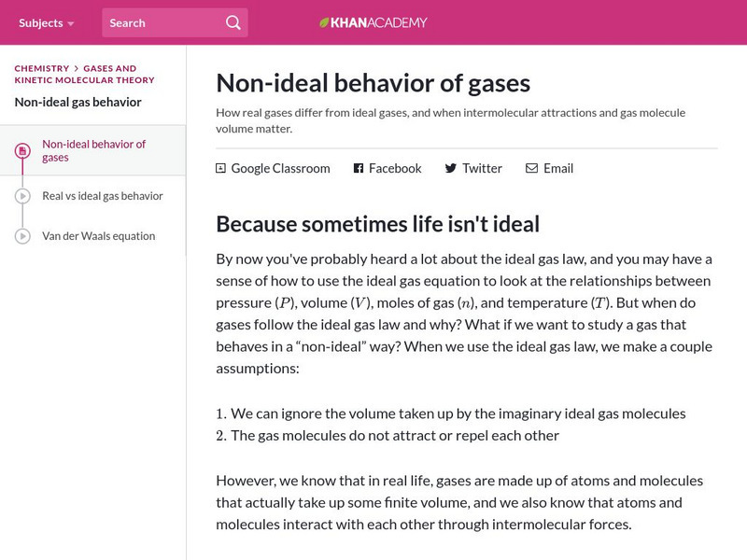Open the Chemistry breadcrumb link
Viewport: 747px width, 560px height.
tap(42, 68)
